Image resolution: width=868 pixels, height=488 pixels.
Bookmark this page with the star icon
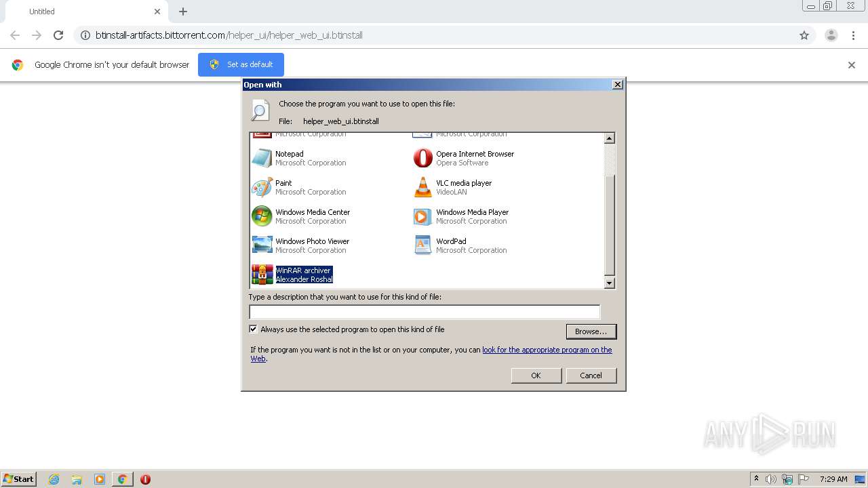(x=804, y=35)
